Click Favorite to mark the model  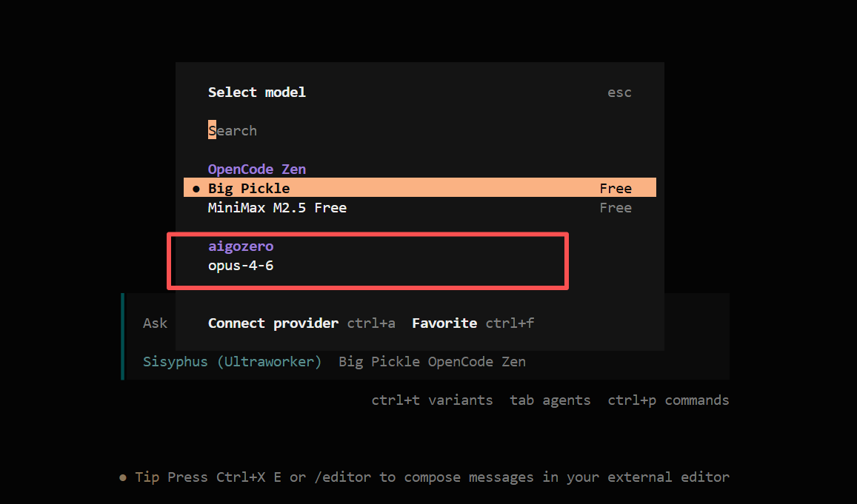444,323
